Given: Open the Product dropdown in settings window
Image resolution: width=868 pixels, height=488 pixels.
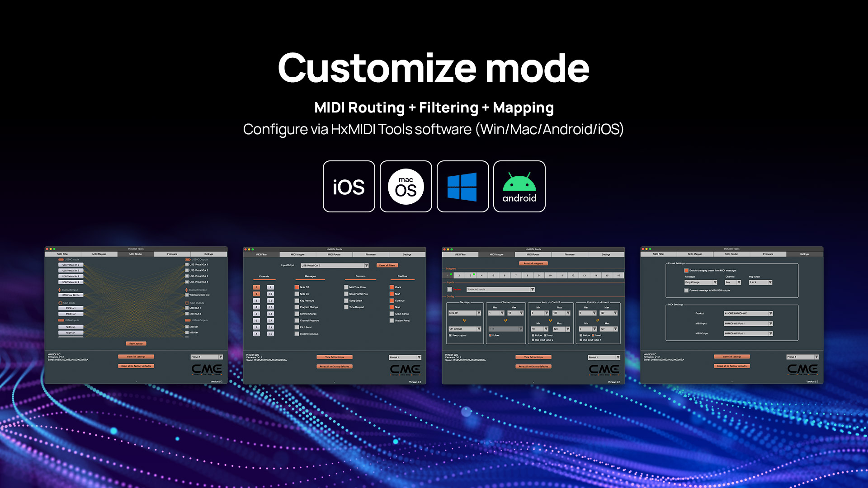Looking at the screenshot, I should [x=748, y=313].
